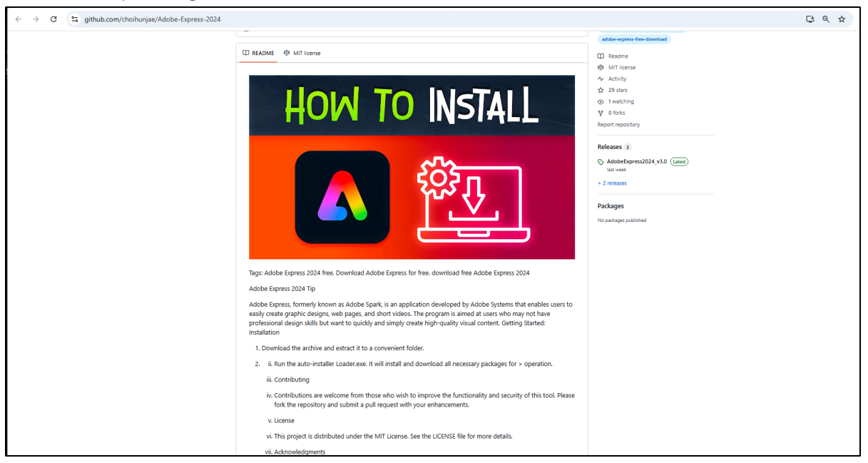Bookmark this page with the star icon

click(842, 19)
